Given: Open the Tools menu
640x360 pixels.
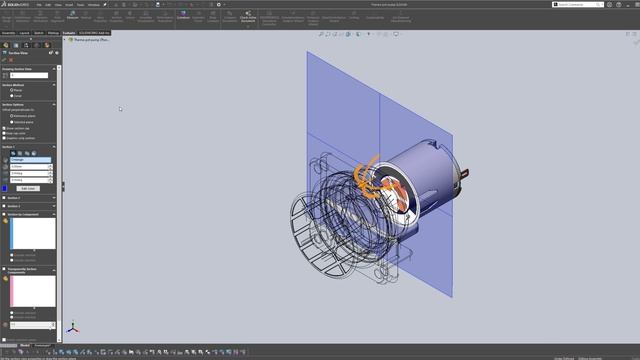Looking at the screenshot, I should [80, 5].
